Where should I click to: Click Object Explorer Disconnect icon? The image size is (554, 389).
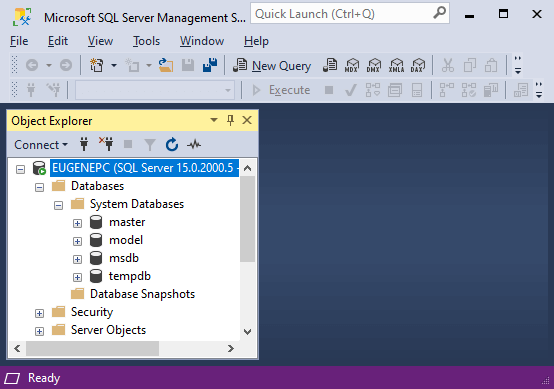(106, 145)
